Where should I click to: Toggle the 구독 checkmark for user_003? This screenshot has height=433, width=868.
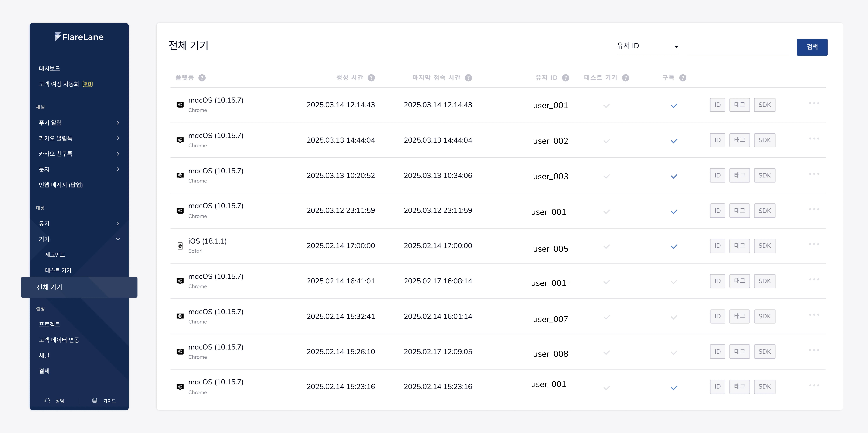click(674, 177)
